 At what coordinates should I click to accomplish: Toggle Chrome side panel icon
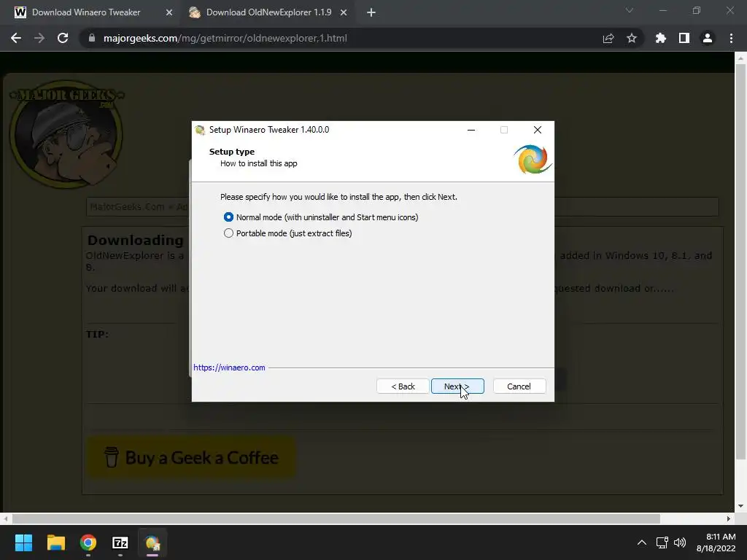(x=684, y=38)
